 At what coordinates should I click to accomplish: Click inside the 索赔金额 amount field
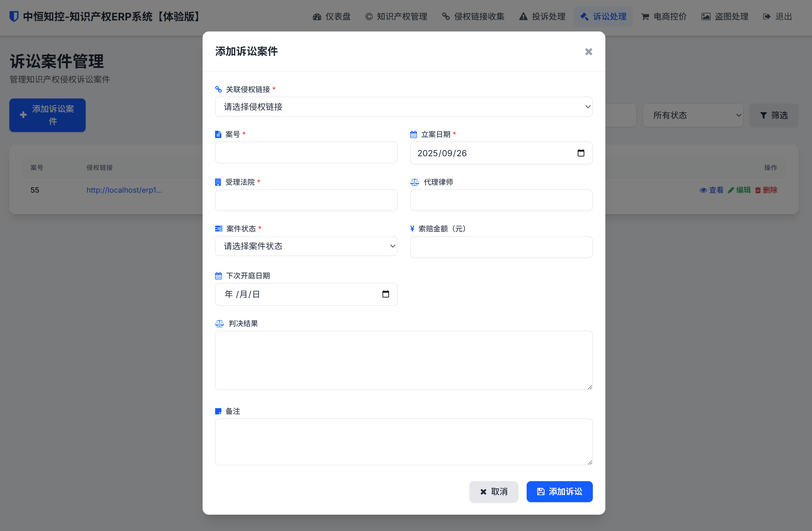501,247
